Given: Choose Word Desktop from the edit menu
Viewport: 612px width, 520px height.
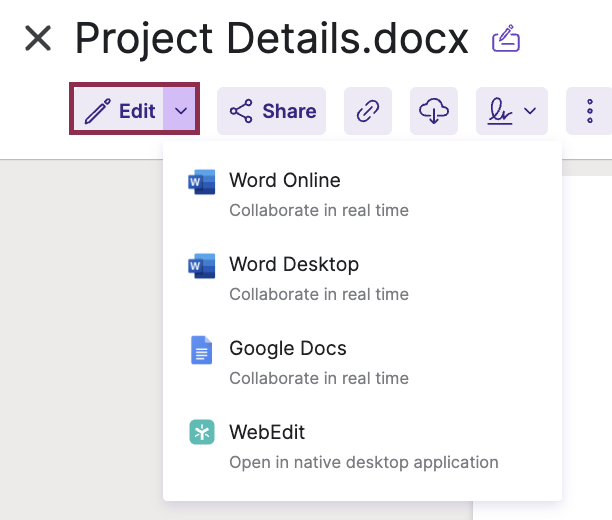Looking at the screenshot, I should 362,278.
